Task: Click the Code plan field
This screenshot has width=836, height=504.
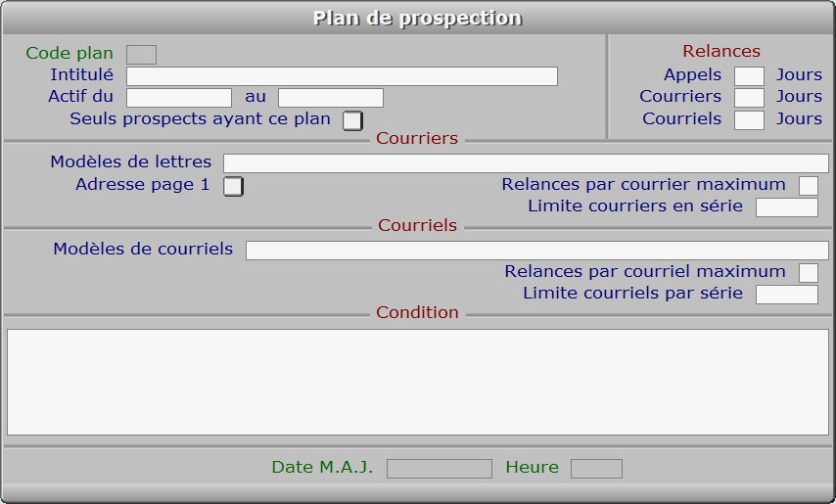Action: click(142, 55)
